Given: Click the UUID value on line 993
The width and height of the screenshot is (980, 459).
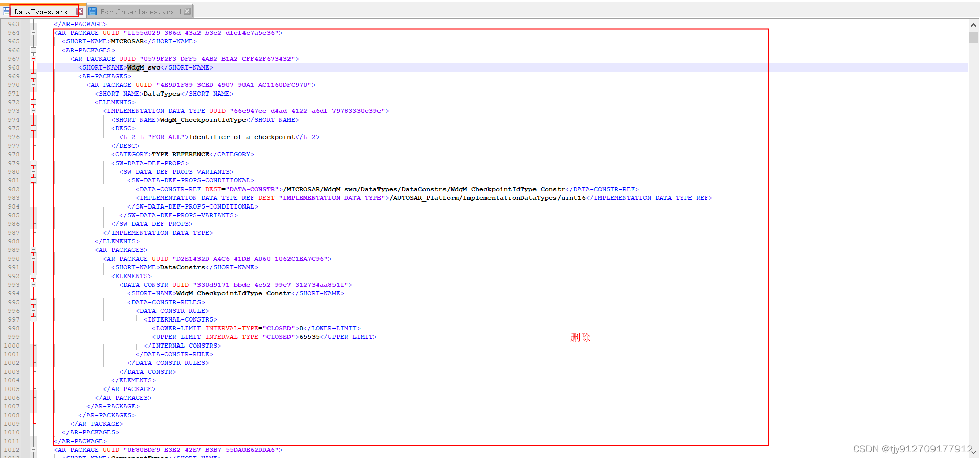Looking at the screenshot, I should coord(271,285).
